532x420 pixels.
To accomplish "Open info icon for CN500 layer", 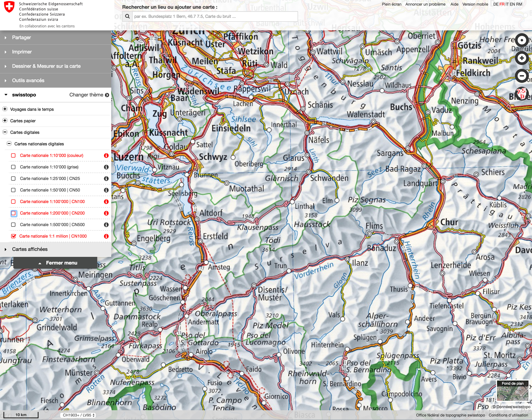I will (x=106, y=225).
